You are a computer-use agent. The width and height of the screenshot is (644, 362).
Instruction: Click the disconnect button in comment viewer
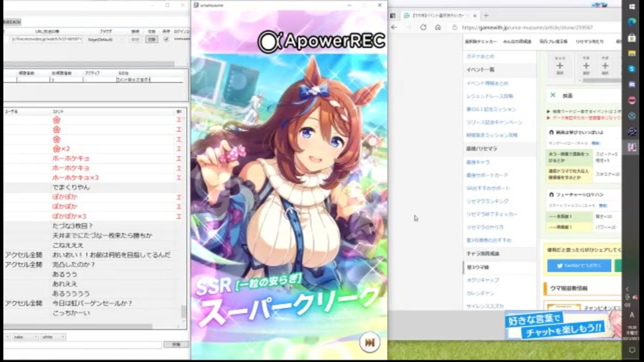[x=152, y=39]
